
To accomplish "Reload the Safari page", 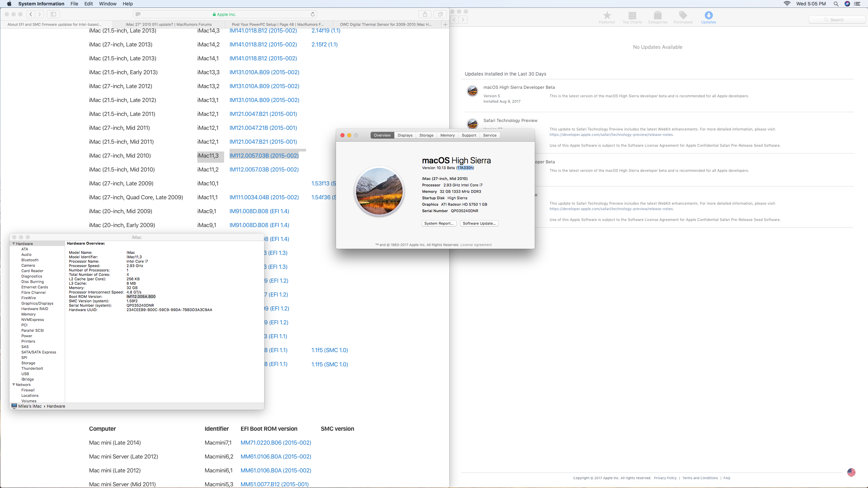I will click(313, 14).
